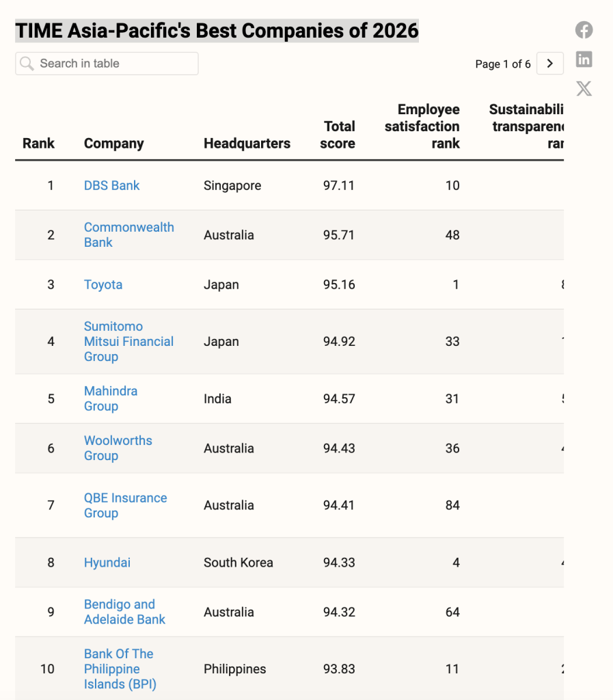Viewport: 613px width, 700px height.
Task: Visit the Sumitomo Mitsui Financial Group link
Action: pyautogui.click(x=128, y=341)
